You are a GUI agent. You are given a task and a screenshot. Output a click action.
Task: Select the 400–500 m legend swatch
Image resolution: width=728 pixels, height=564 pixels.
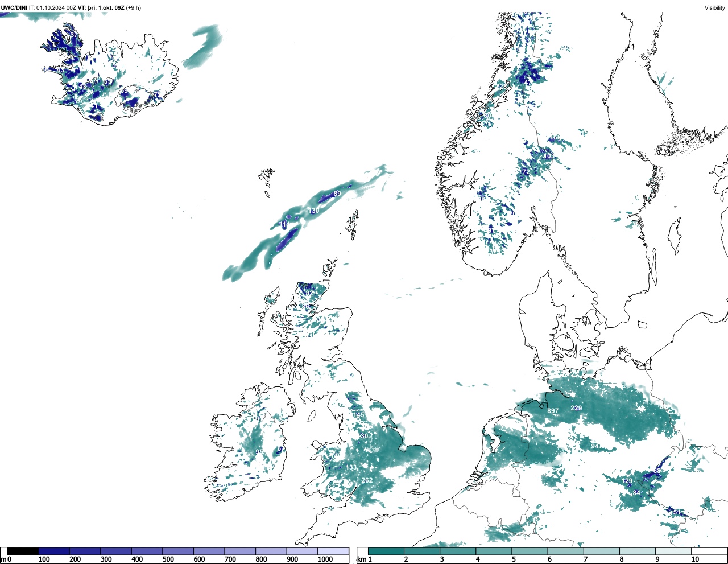click(147, 551)
